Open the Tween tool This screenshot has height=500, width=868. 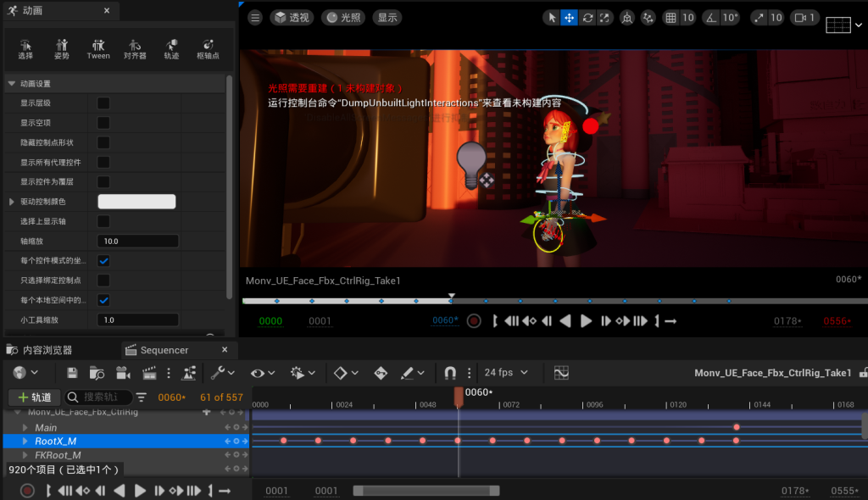pos(98,48)
